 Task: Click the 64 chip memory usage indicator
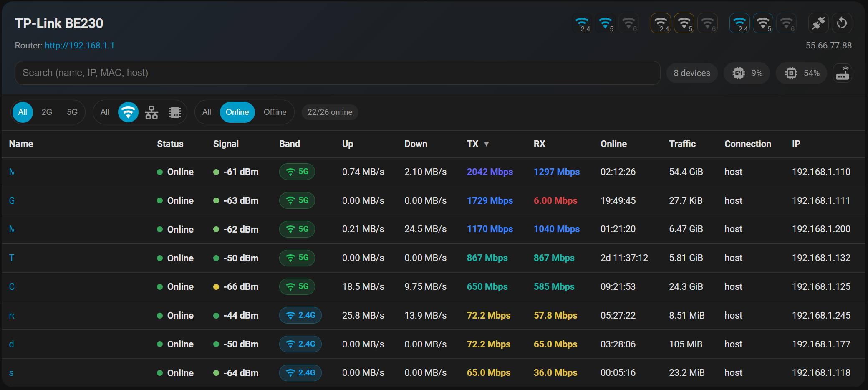pos(747,73)
